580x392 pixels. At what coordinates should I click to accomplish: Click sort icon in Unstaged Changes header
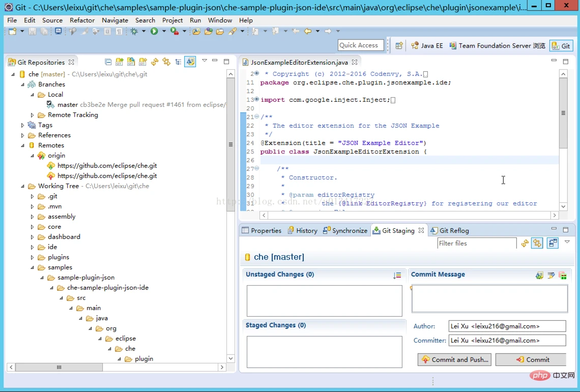pos(397,275)
